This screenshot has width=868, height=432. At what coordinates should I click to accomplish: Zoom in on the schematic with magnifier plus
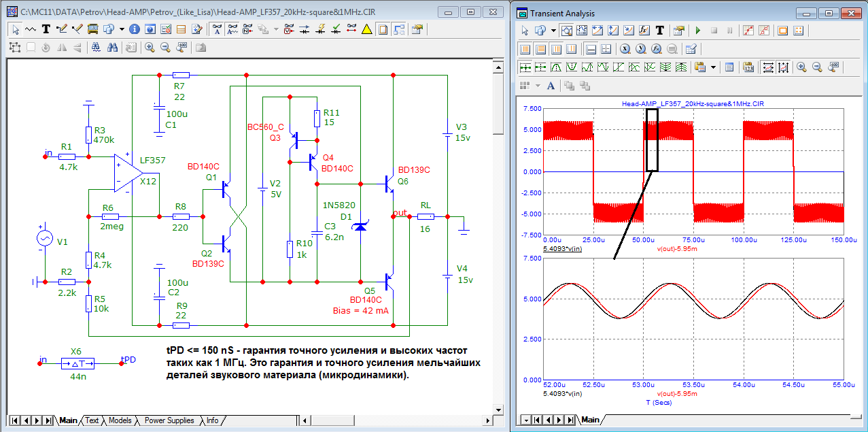click(x=149, y=48)
